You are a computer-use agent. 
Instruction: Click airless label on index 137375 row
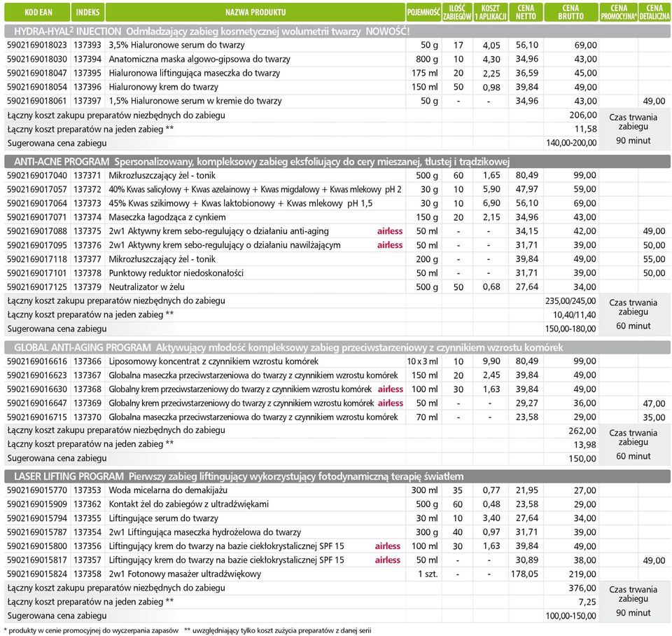pos(390,231)
